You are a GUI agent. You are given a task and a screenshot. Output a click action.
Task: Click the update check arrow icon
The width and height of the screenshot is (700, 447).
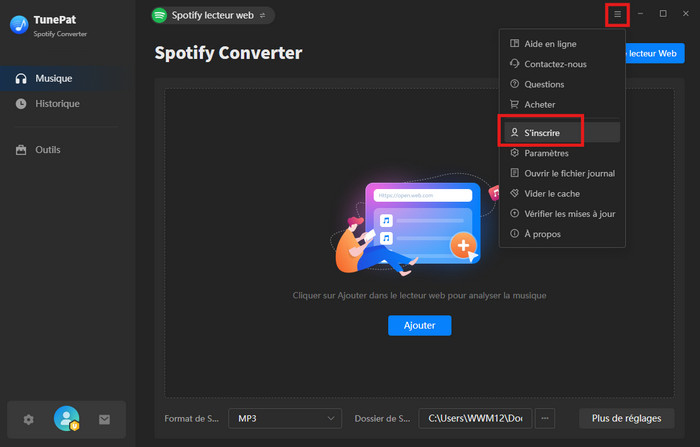tap(514, 213)
